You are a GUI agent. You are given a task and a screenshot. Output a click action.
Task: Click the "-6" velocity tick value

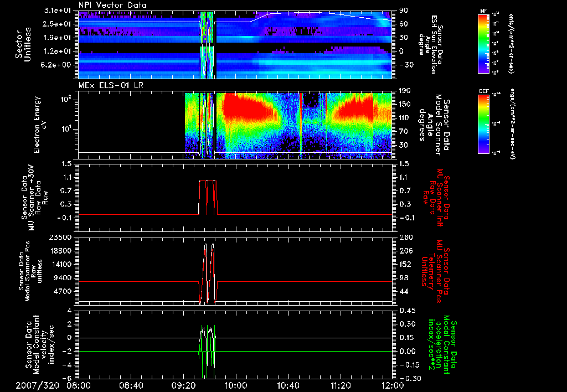(x=67, y=378)
